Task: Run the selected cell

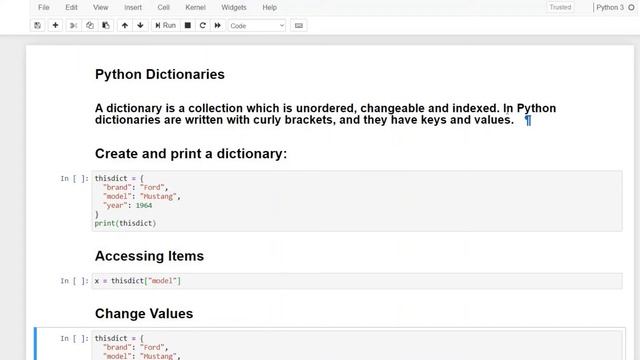Action: pyautogui.click(x=165, y=25)
